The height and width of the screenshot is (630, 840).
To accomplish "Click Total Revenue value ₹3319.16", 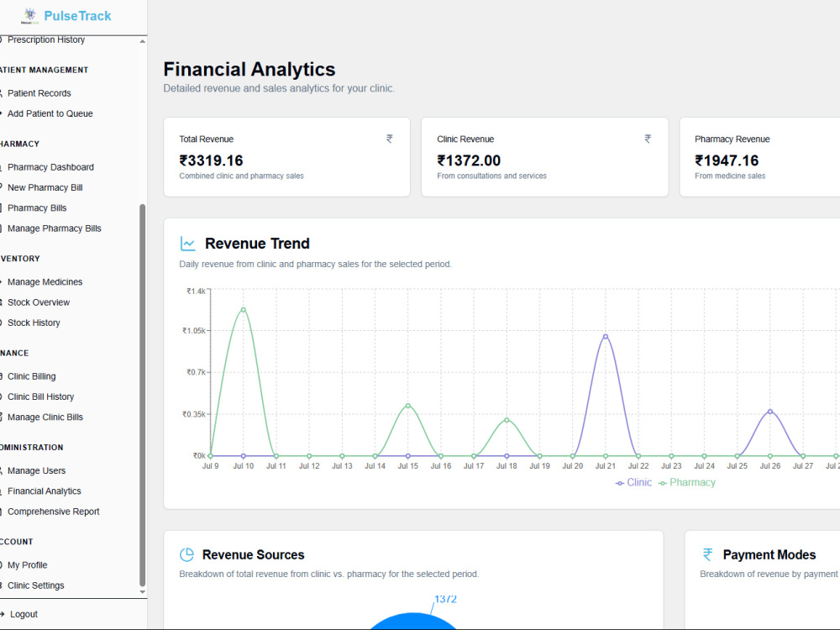I will click(211, 160).
